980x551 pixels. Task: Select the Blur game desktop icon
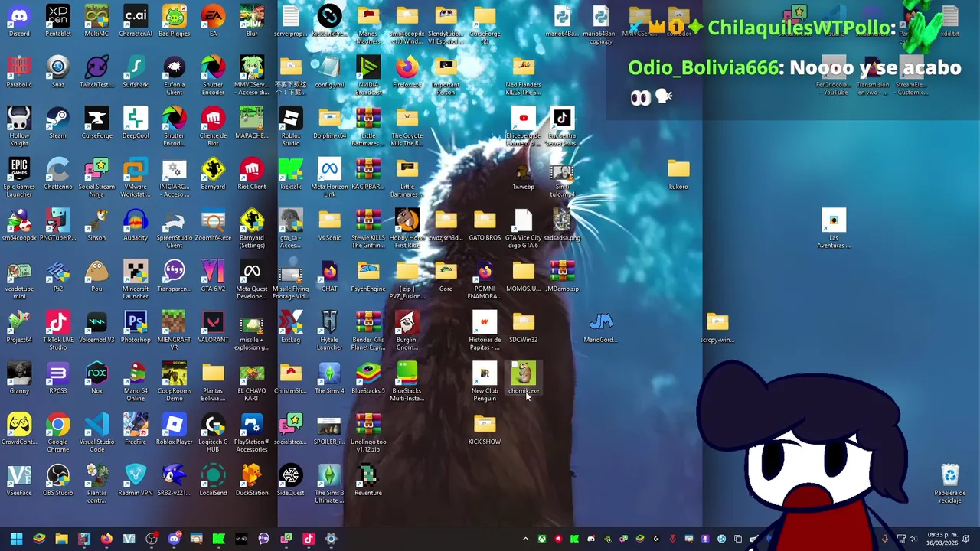[x=252, y=21]
